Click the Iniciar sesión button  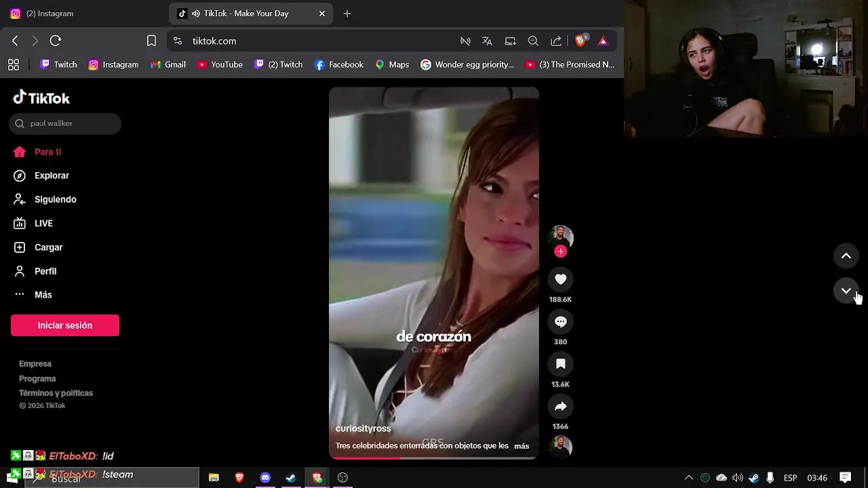click(x=65, y=325)
